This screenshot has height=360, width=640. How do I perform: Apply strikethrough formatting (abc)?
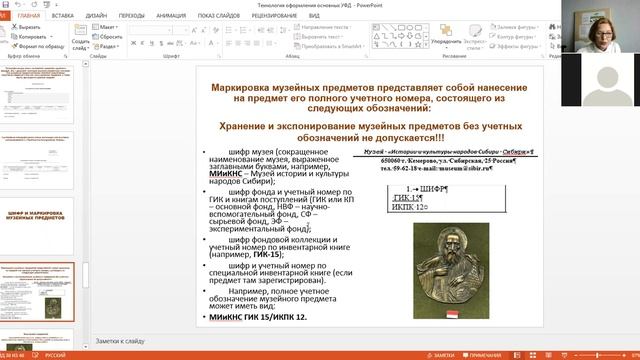170,43
